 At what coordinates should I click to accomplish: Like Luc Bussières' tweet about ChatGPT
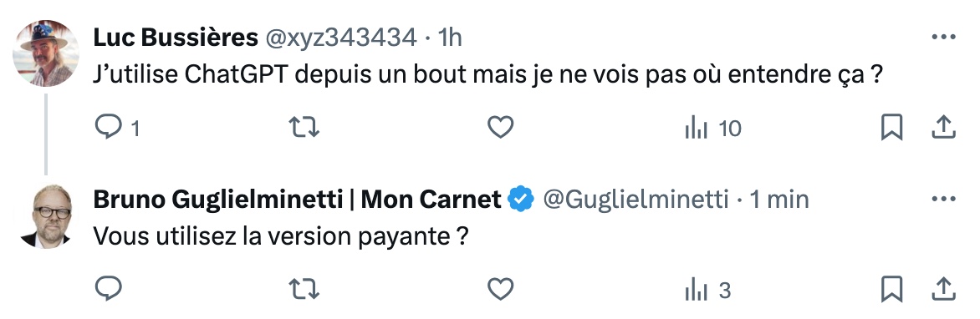[500, 128]
